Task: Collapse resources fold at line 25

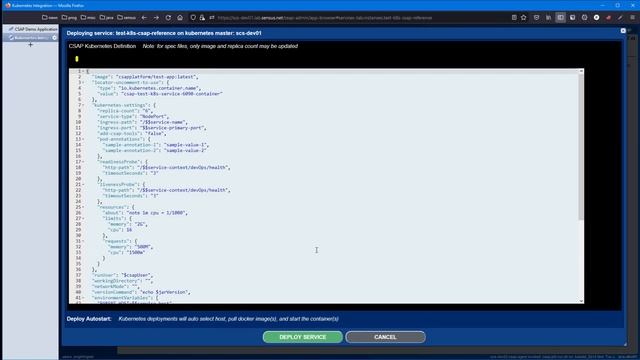Action: click(x=83, y=207)
